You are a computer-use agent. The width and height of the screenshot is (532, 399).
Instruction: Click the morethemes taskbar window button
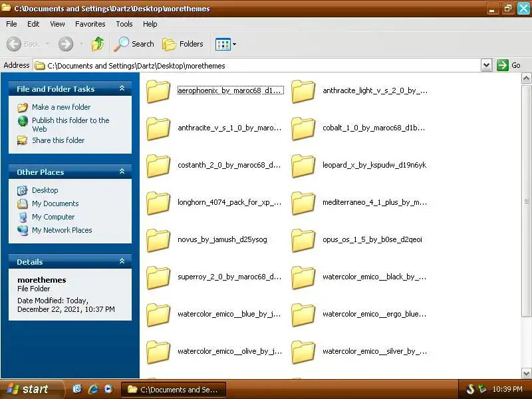[x=174, y=390]
